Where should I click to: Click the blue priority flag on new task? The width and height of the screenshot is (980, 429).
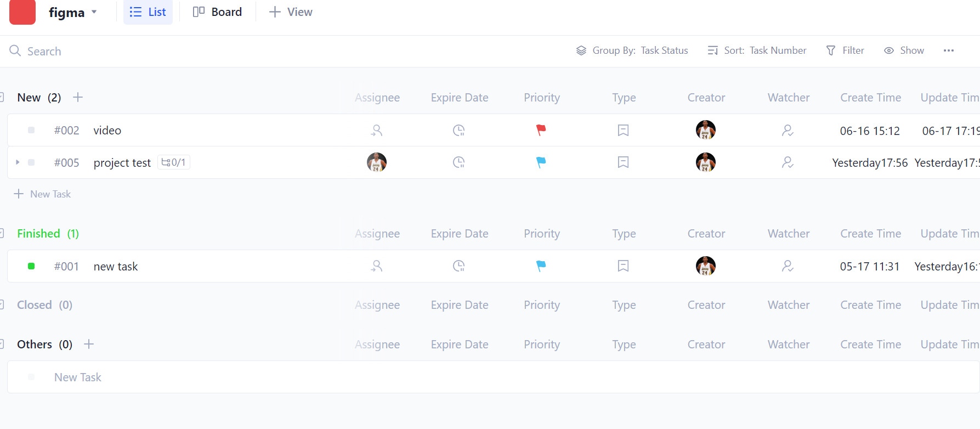(x=541, y=266)
